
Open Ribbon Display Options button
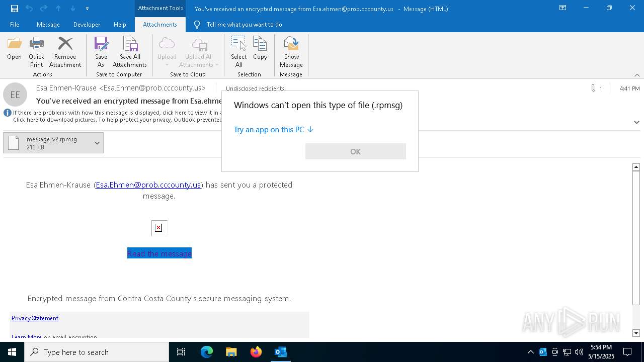coord(563,8)
